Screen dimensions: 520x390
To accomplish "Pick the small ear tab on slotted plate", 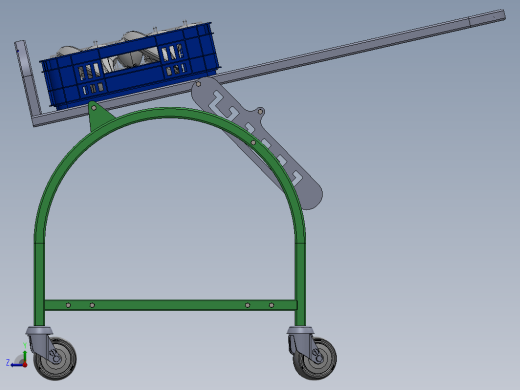I will pyautogui.click(x=259, y=112).
